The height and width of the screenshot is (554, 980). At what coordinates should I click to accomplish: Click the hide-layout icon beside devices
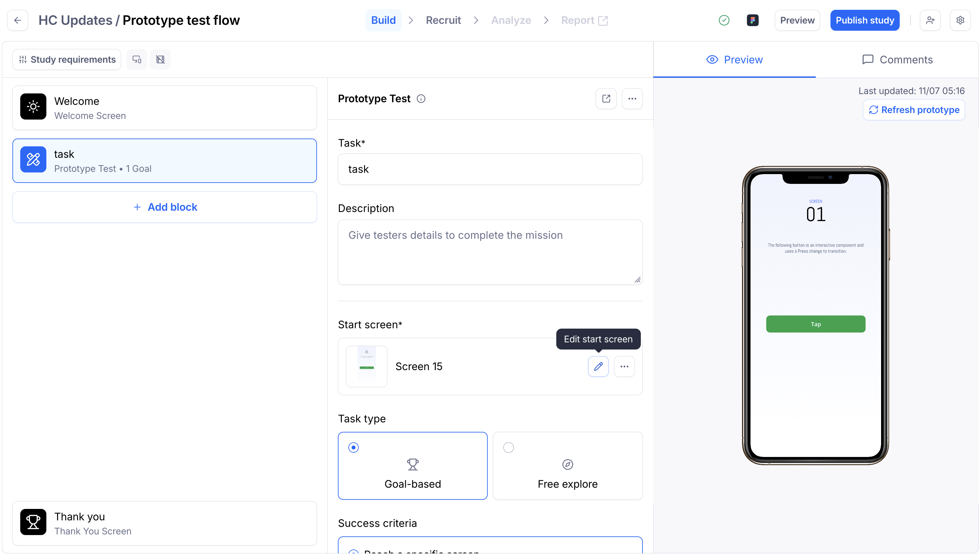(x=160, y=59)
